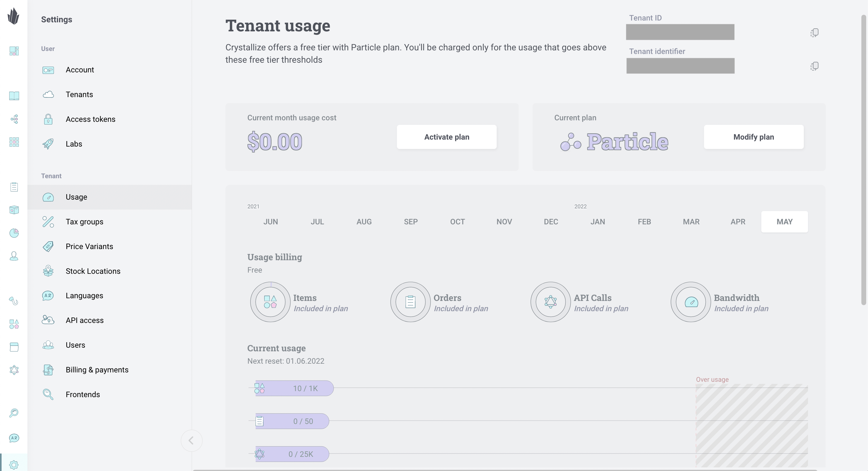Open the catalogue book icon in left rail
This screenshot has height=471, width=868.
pyautogui.click(x=14, y=96)
